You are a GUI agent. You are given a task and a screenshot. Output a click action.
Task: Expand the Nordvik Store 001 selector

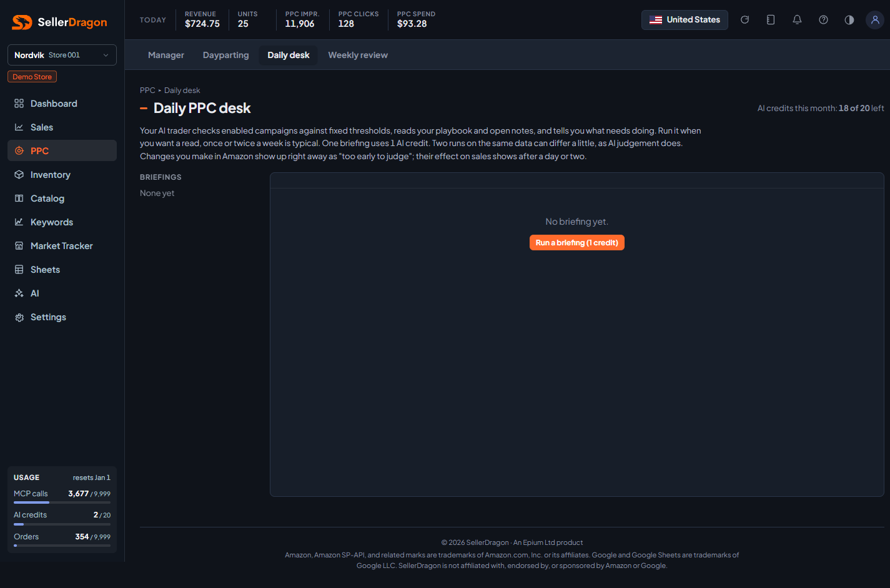pyautogui.click(x=62, y=55)
